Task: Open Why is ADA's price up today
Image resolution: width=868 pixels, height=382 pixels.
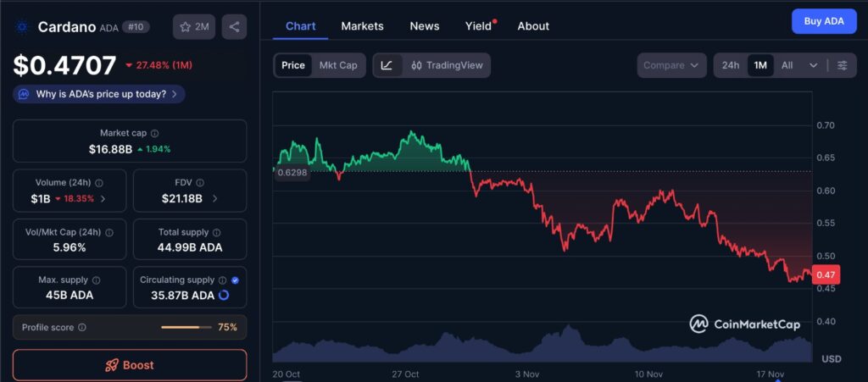Action: coord(99,94)
